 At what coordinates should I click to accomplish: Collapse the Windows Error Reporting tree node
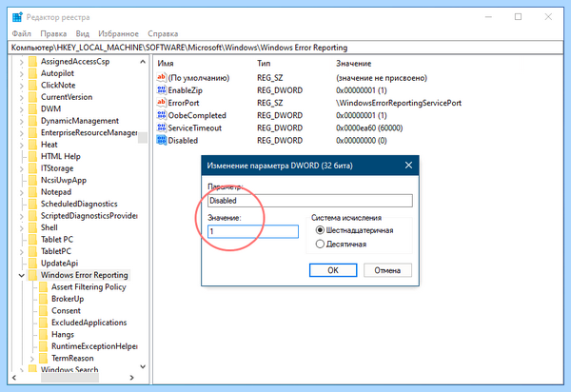22,276
